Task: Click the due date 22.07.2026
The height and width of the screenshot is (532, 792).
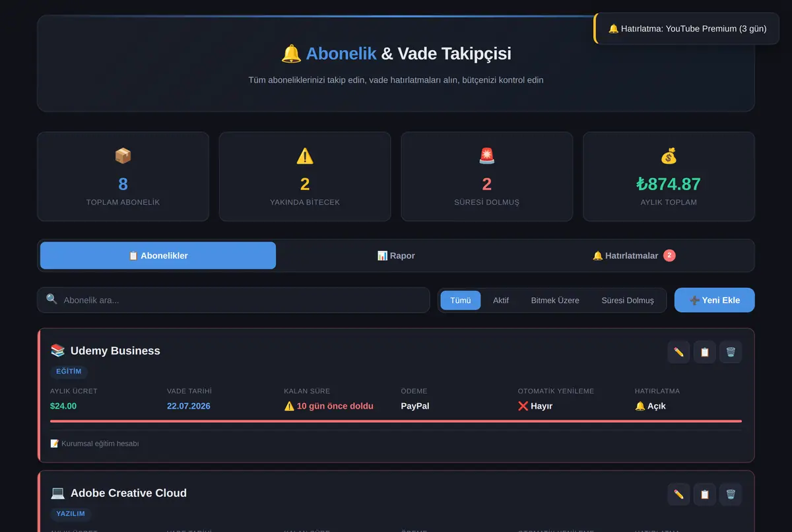Action: pos(189,406)
